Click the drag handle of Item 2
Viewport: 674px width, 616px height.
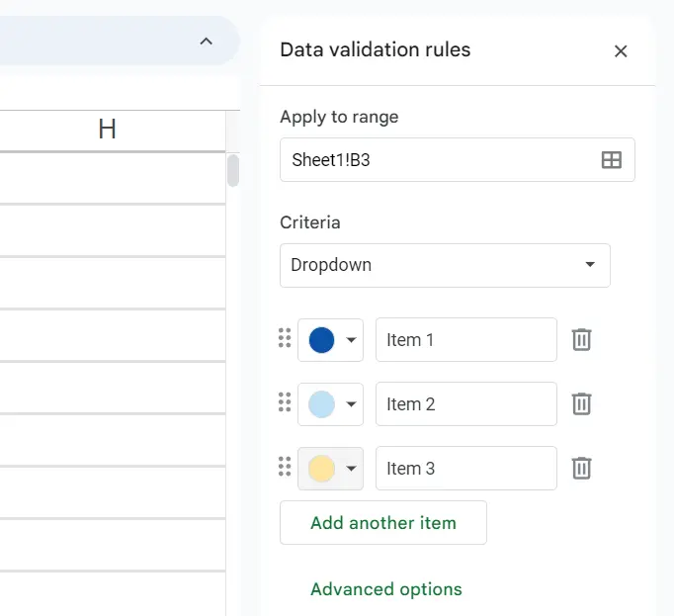(x=285, y=402)
